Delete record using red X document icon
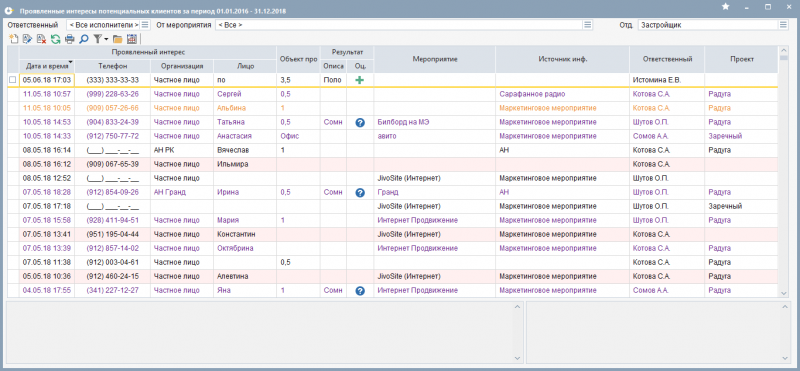Screen dimensions: 800x371 coord(41,38)
